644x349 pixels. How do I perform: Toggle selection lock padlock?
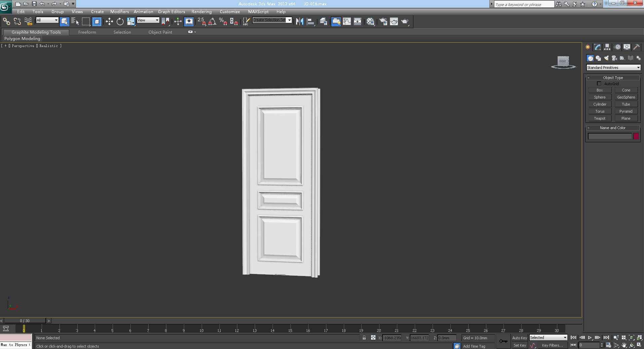pos(364,338)
